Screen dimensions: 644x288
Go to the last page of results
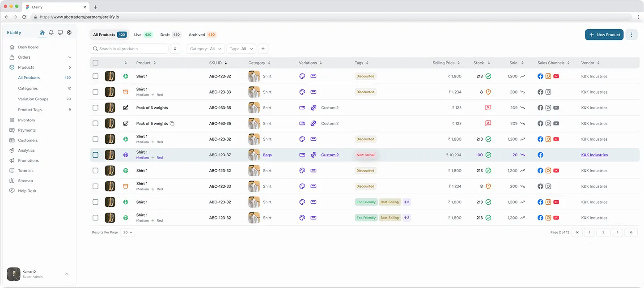point(631,232)
